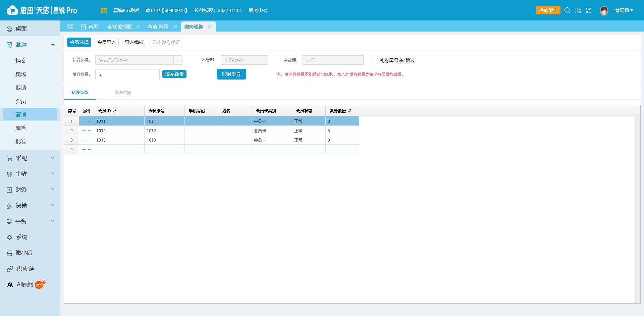Image resolution: width=644 pixels, height=316 pixels.
Task: Edit the 发券数量 column pencil icon
Action: [x=350, y=111]
